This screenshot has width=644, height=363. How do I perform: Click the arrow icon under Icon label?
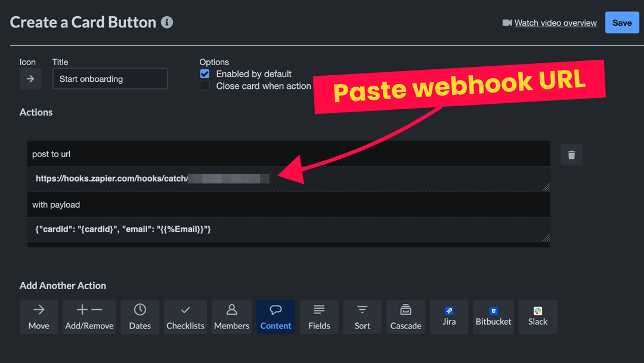[30, 78]
